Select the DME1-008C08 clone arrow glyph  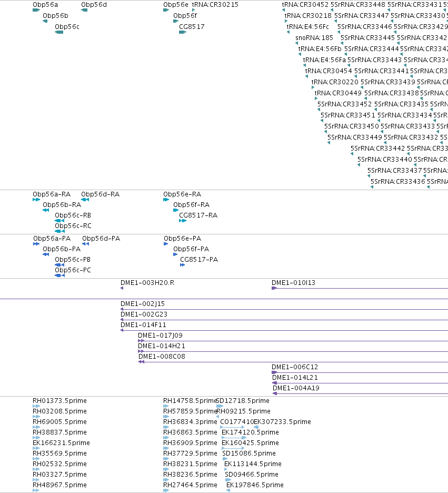(142, 362)
